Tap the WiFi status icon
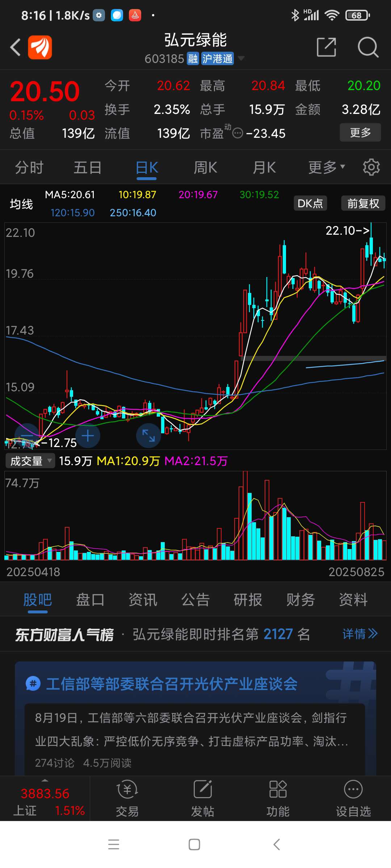391x868 pixels. pos(332,15)
